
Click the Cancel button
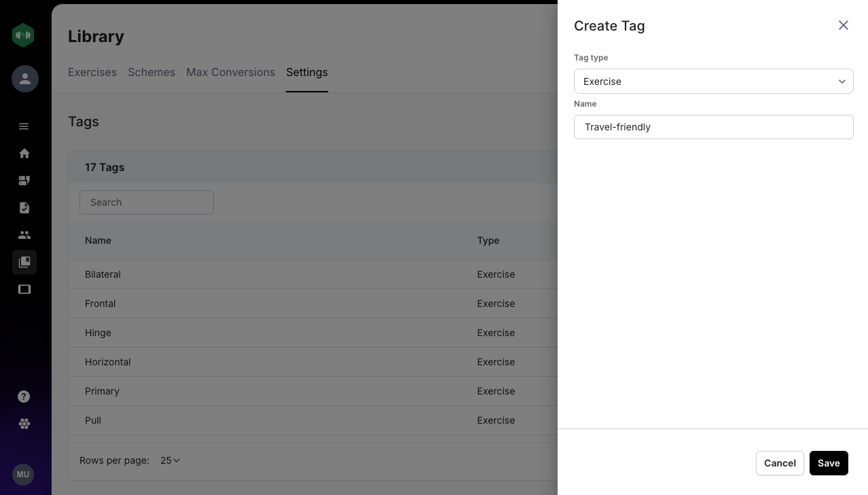click(780, 463)
